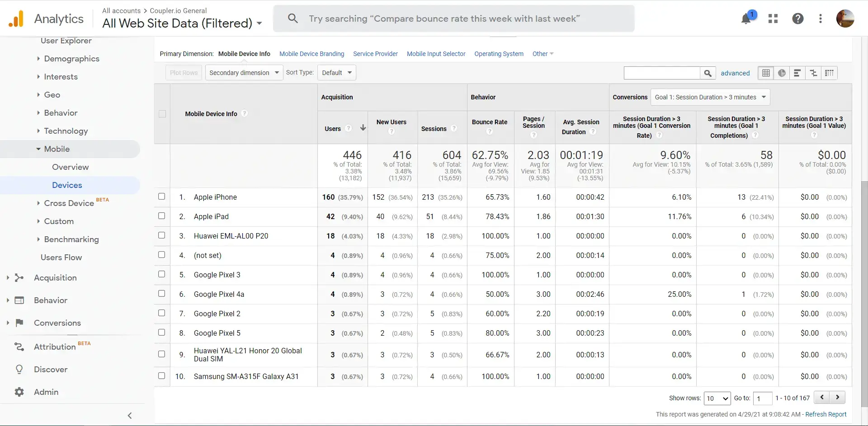Check the Google Pixel 4a row checkbox
The image size is (868, 426).
[x=161, y=294]
